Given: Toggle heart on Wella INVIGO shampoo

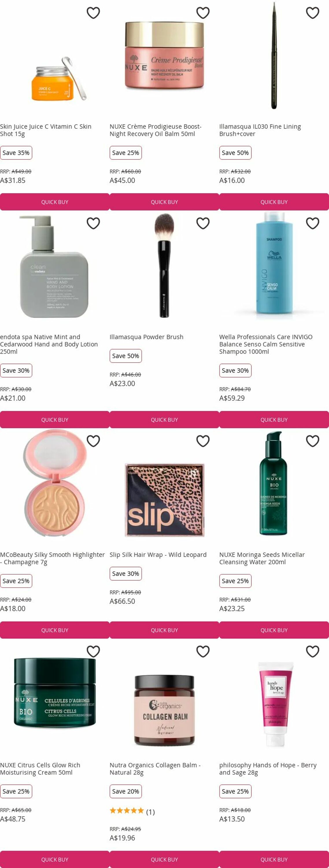Looking at the screenshot, I should [313, 223].
